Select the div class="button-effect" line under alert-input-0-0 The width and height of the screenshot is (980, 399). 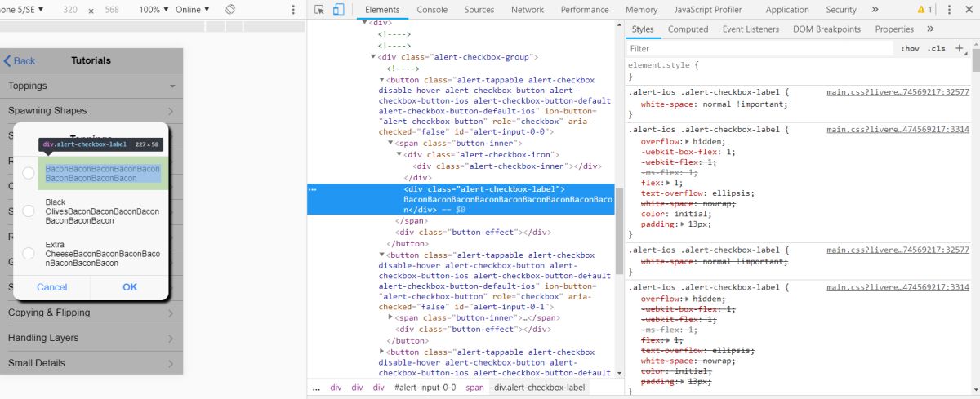coord(474,232)
